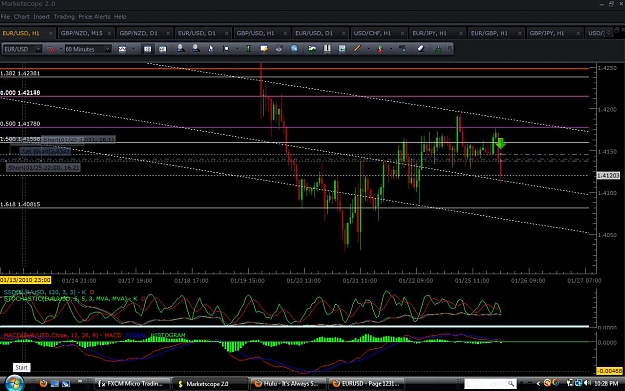Click the red chart icon next to EUR/USD
Viewport: 625px width, 391px height.
click(51, 49)
